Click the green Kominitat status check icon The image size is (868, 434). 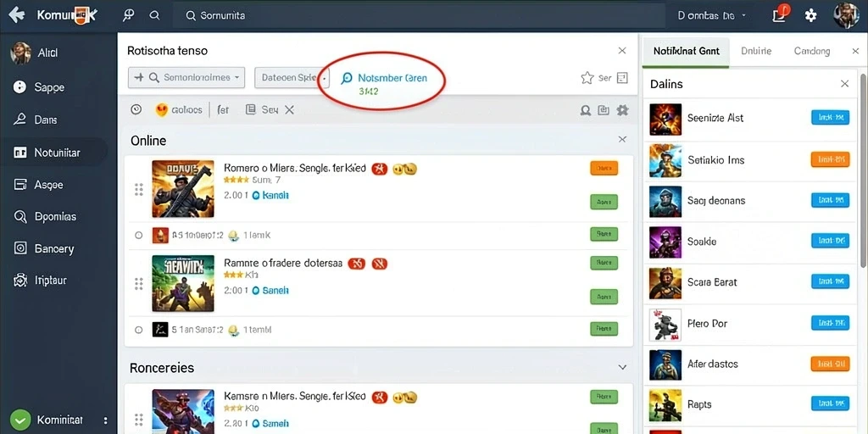click(20, 420)
